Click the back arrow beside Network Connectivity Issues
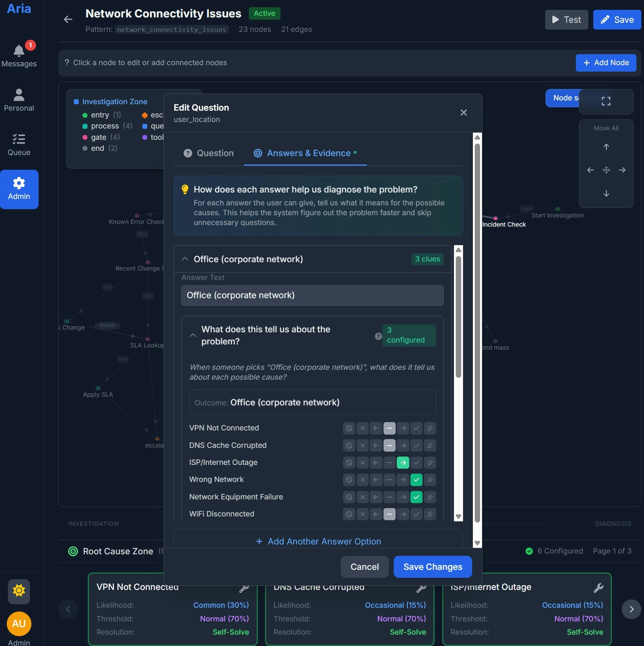Screen dimensions: 644x646 pos(68,19)
